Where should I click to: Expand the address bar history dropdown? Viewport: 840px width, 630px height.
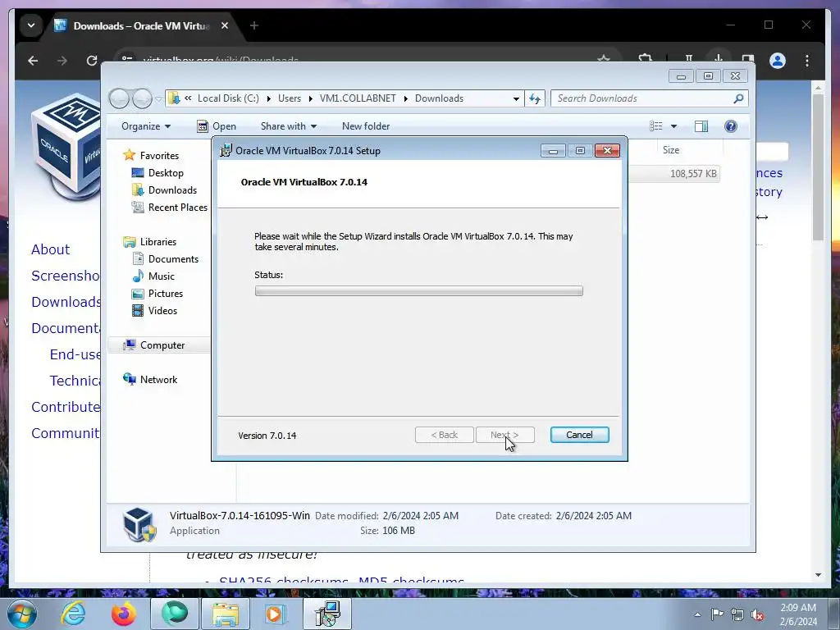[516, 98]
